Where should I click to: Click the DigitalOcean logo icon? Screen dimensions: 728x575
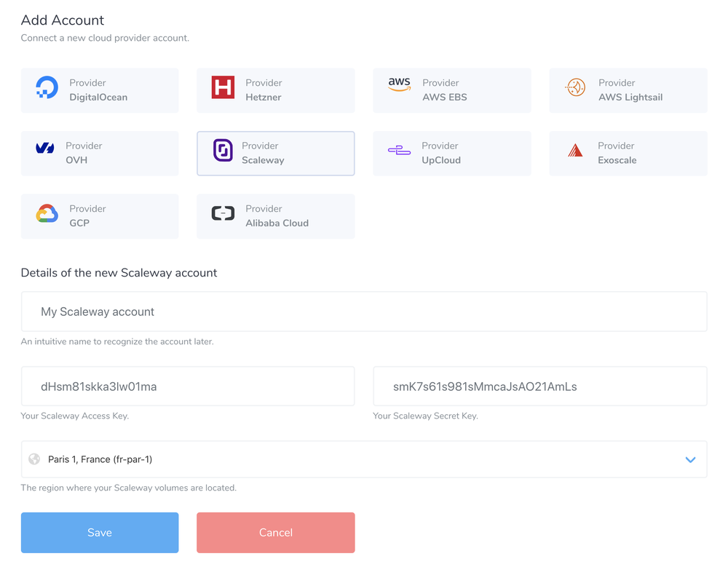[47, 87]
